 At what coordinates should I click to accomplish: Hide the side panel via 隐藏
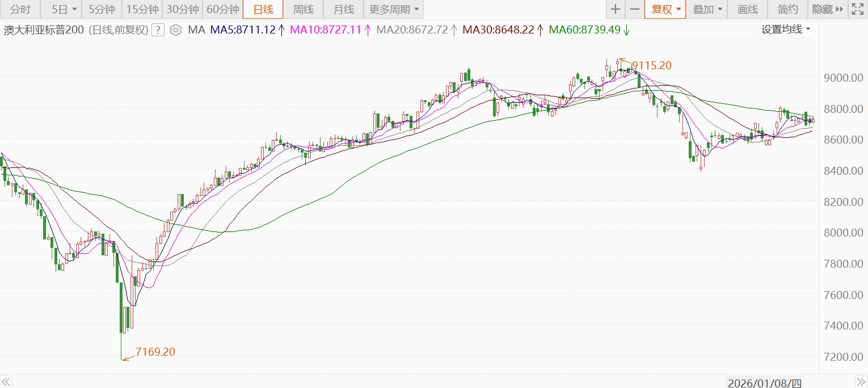pos(827,9)
